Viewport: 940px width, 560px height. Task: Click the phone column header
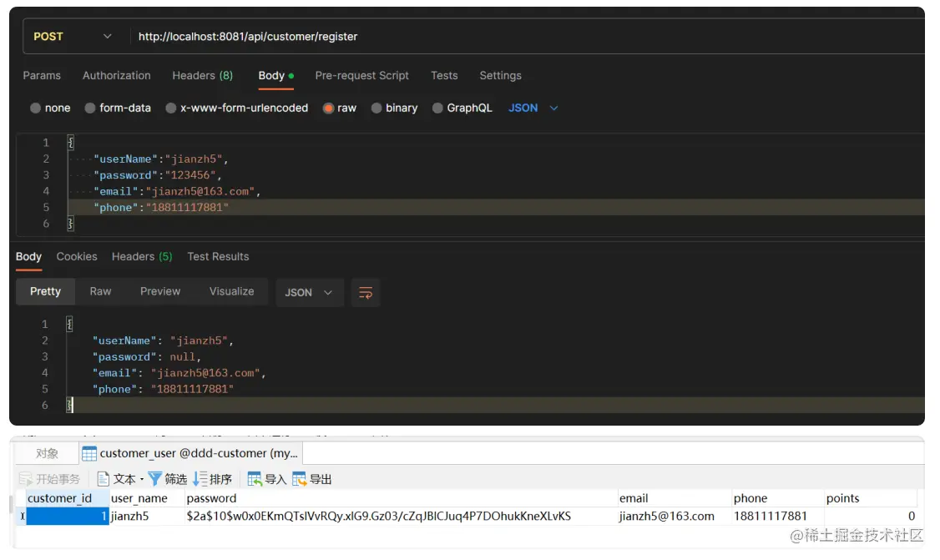(777, 498)
